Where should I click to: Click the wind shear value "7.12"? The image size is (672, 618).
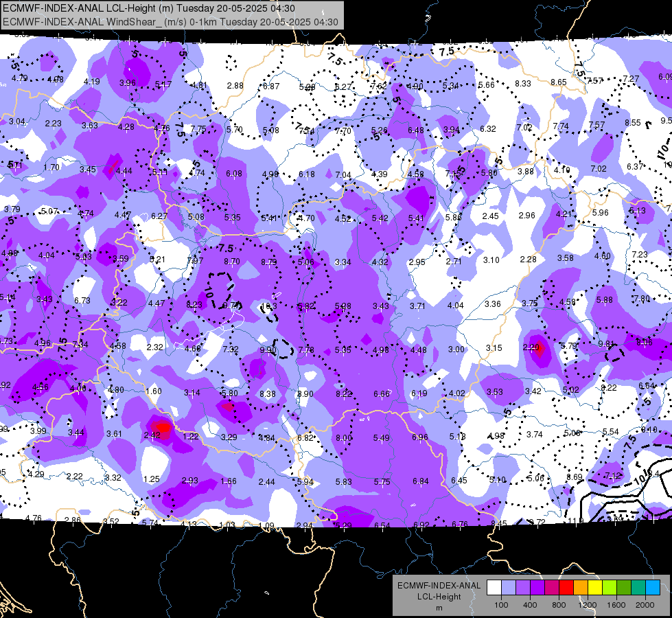tap(613, 476)
